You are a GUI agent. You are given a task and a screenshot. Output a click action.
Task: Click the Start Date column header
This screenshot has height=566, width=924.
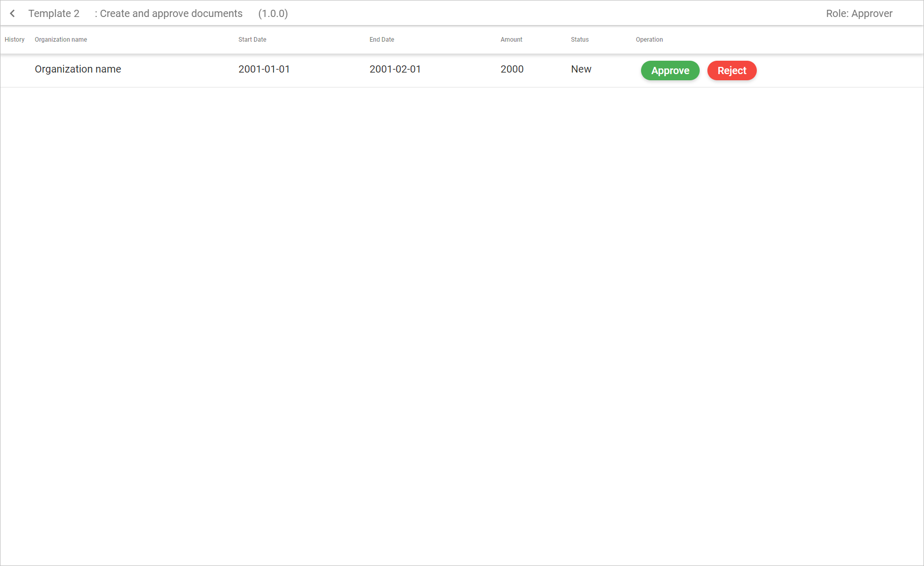(252, 40)
